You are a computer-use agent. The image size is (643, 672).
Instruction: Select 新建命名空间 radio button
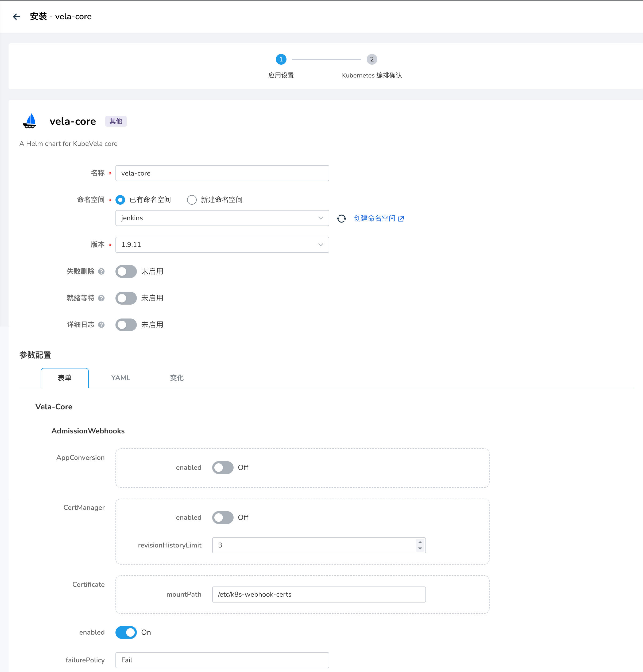(192, 200)
